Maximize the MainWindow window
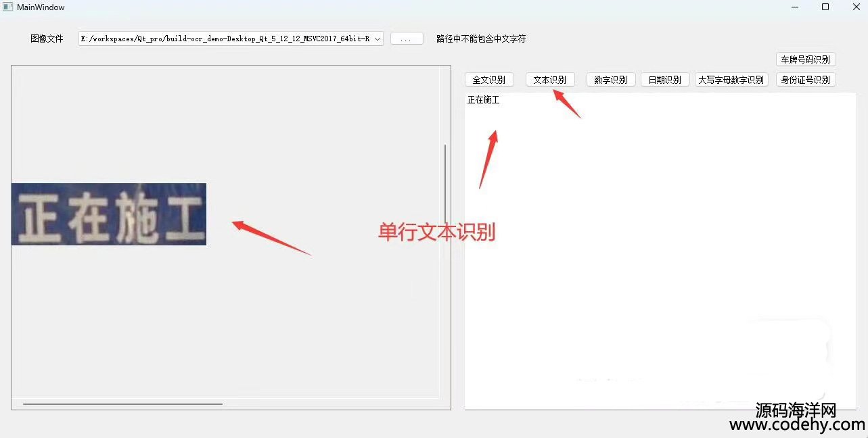Viewport: 868px width, 438px height. 825,7
